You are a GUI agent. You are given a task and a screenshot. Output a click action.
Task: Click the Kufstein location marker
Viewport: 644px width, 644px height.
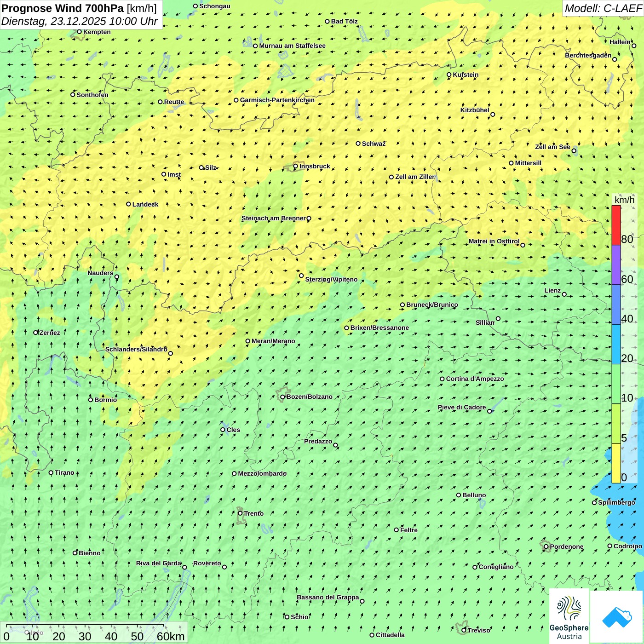pyautogui.click(x=449, y=75)
